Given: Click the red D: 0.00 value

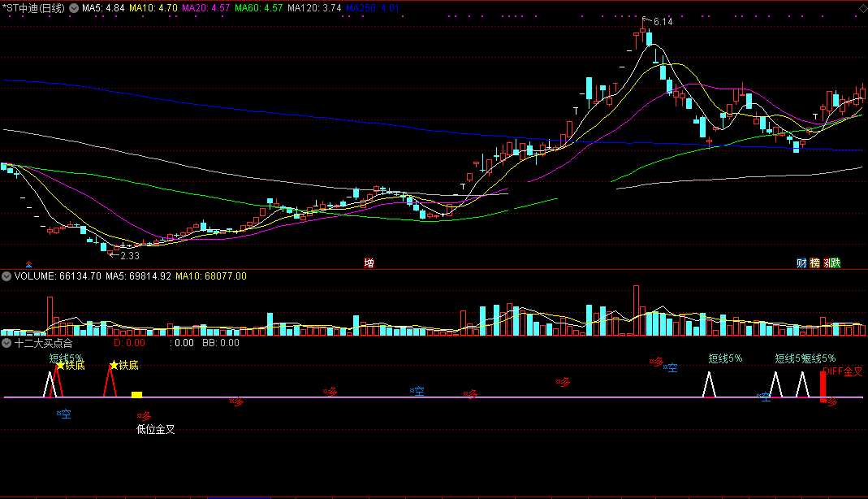Looking at the screenshot, I should 130,343.
